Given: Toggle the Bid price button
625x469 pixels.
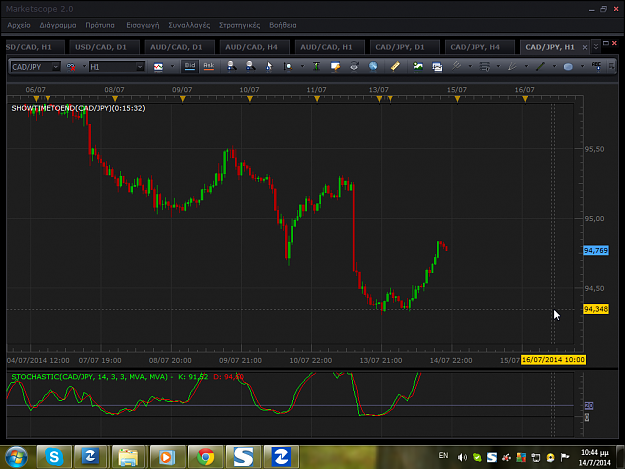Looking at the screenshot, I should coord(190,66).
